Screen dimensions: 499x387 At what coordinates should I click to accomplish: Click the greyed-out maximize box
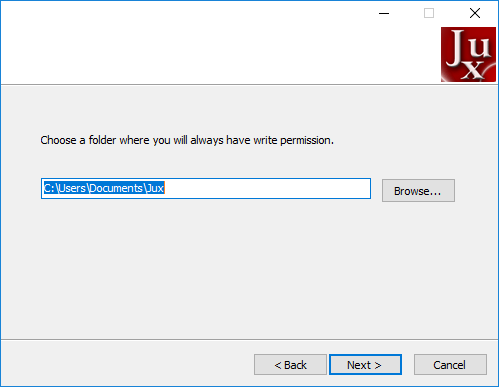click(429, 13)
